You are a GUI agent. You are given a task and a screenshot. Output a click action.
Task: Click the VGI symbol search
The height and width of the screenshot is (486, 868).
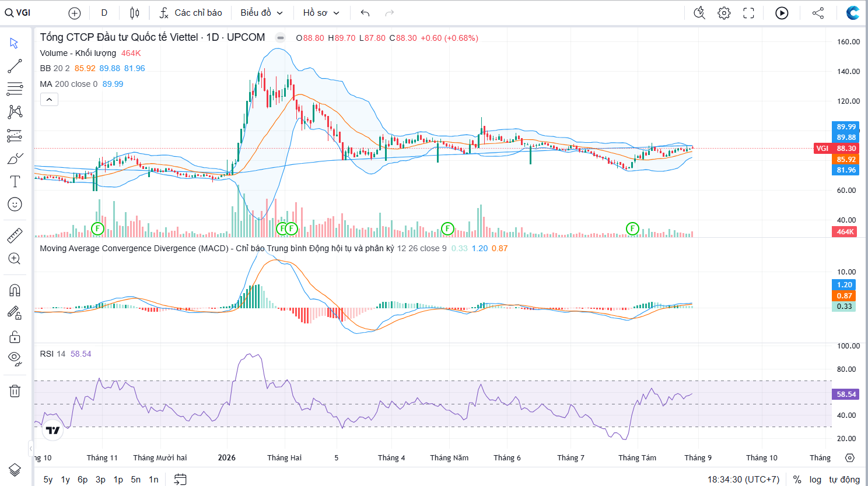18,13
